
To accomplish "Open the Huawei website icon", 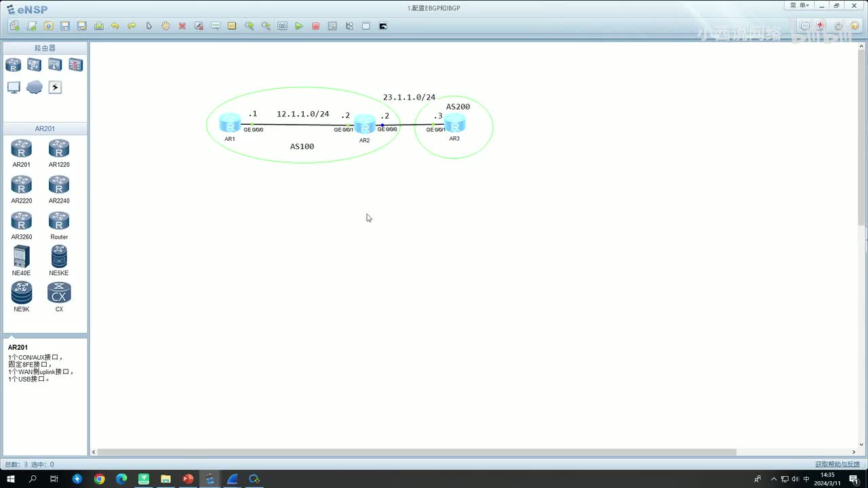I will 821,26.
